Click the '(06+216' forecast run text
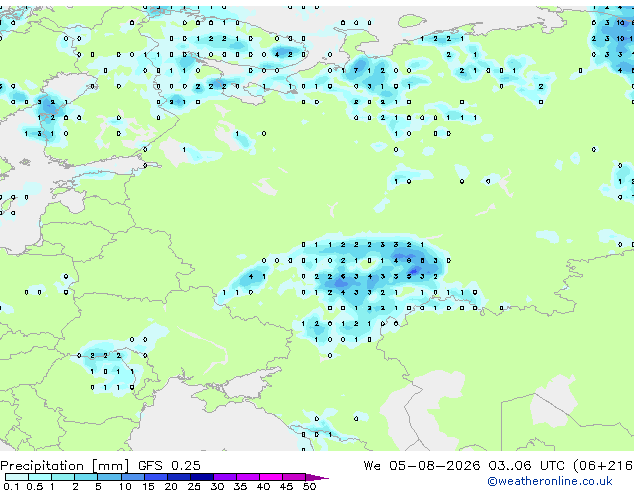The image size is (634, 490). (x=603, y=466)
